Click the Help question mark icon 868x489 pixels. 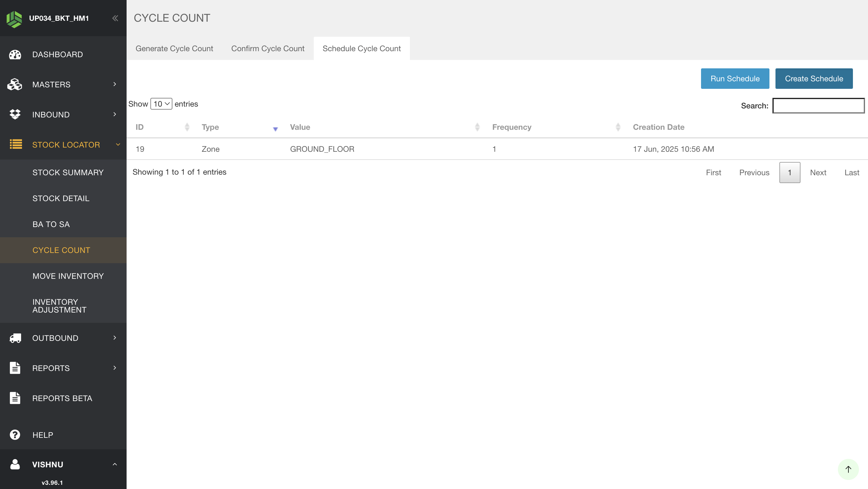[15, 435]
